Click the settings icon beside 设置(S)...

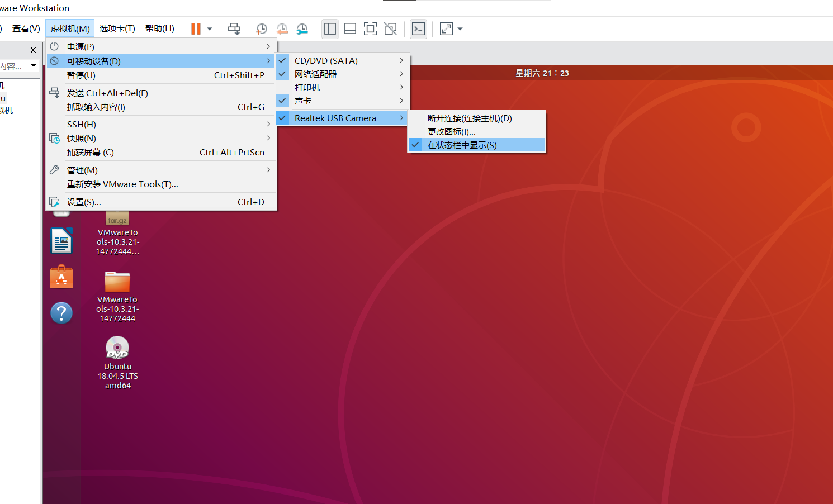tap(54, 202)
